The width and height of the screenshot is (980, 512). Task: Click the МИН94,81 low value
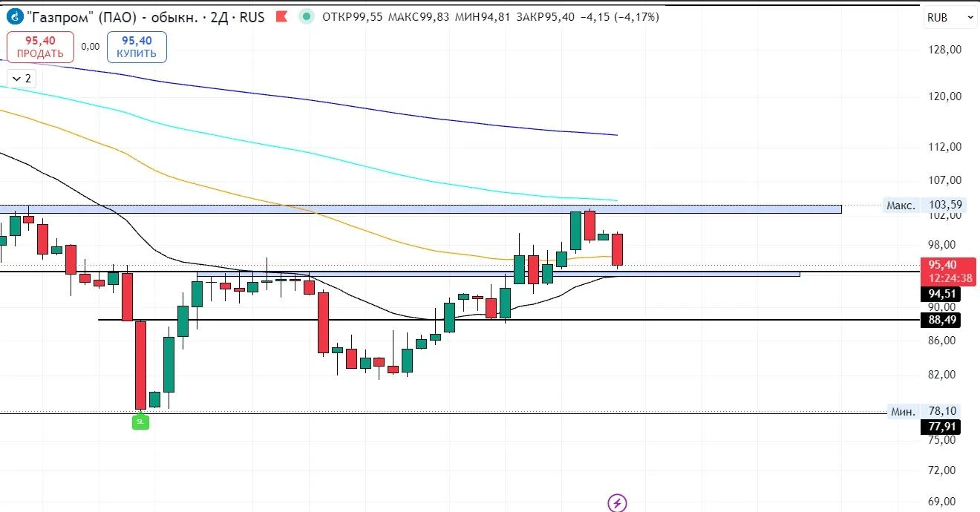(482, 16)
